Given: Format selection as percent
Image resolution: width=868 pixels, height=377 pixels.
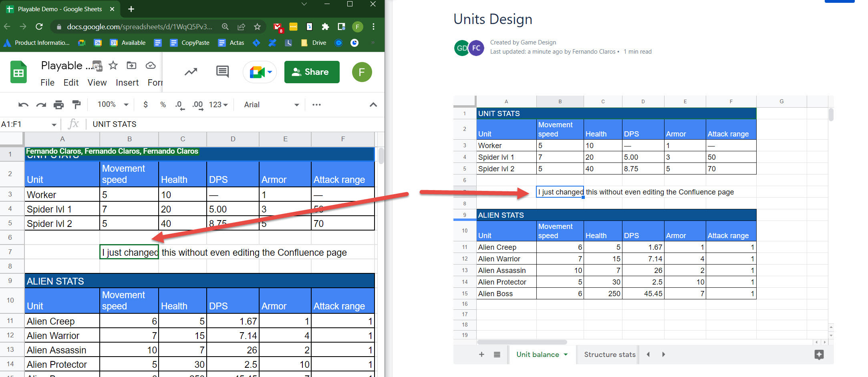Looking at the screenshot, I should [x=163, y=104].
